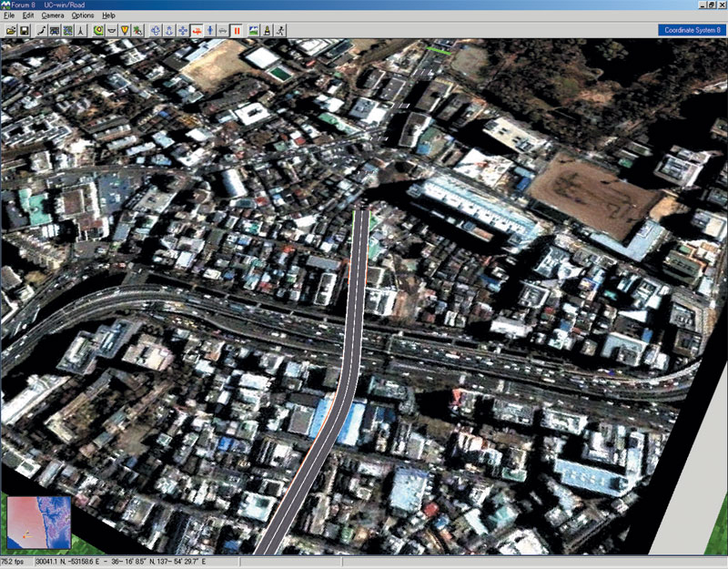Click the green terrain contour icon

[98, 31]
